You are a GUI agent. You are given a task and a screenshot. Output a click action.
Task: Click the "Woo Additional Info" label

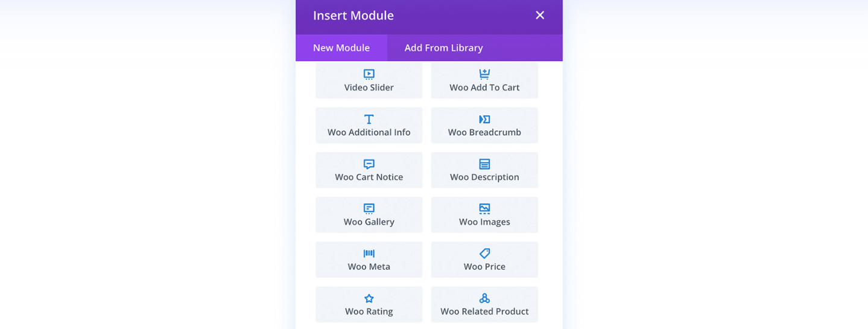(369, 132)
